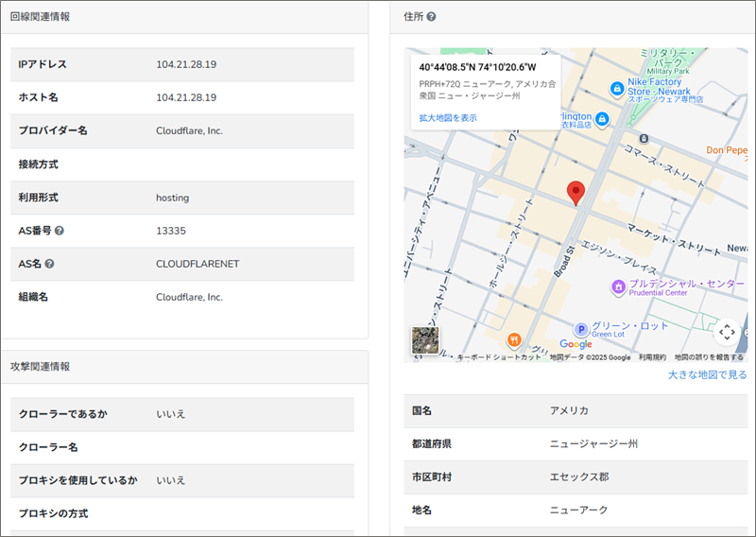Open the 大きな地図で見る link

pyautogui.click(x=707, y=375)
